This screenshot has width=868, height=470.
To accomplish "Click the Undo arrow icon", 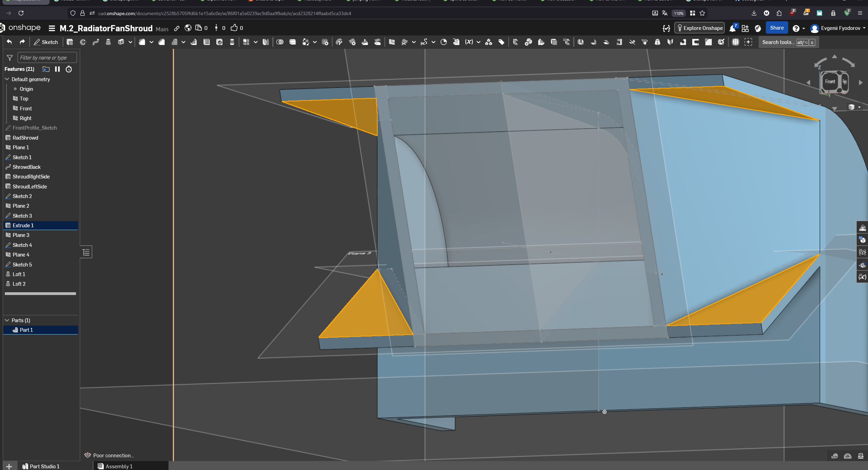I will point(9,42).
